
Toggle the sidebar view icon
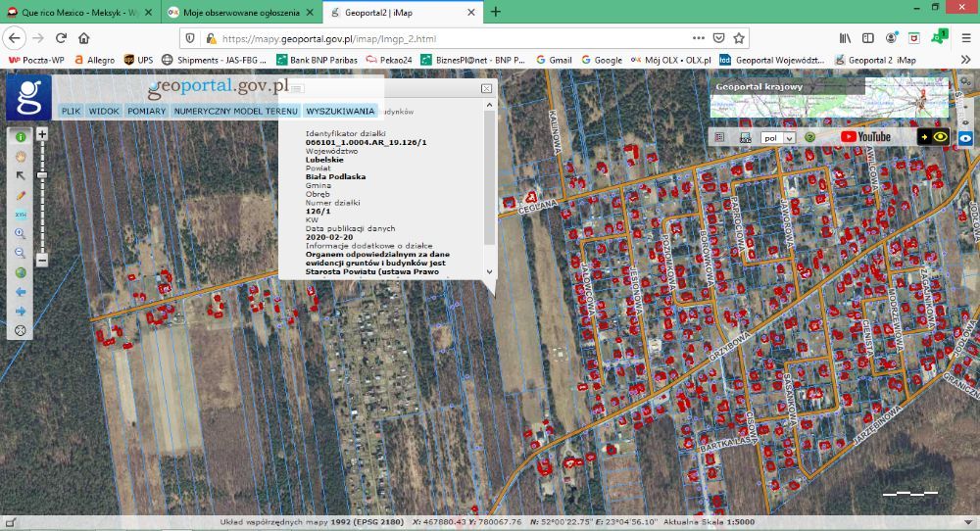(x=867, y=38)
